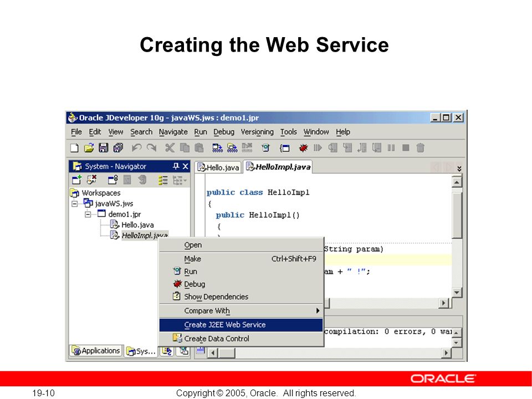The image size is (532, 399).
Task: Switch to the Sys... navigator tab
Action: [x=141, y=351]
